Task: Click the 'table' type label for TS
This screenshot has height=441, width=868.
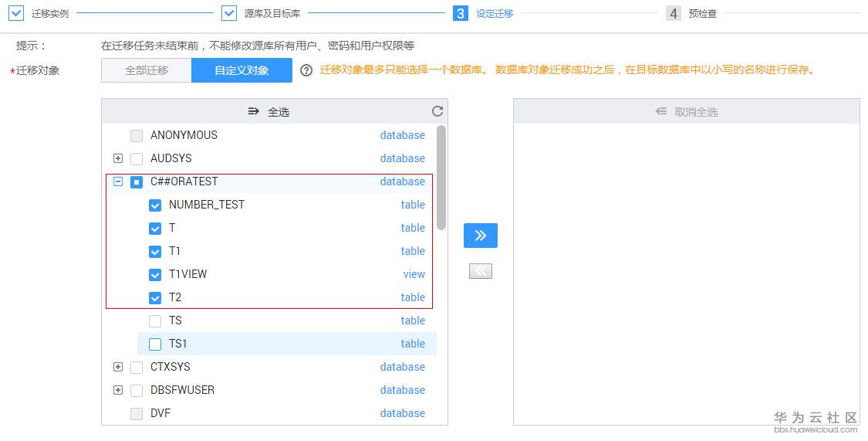Action: tap(413, 321)
